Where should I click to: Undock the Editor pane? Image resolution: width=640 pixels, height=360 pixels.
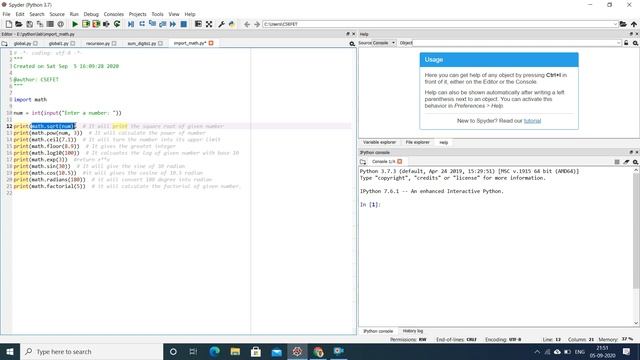(x=348, y=34)
